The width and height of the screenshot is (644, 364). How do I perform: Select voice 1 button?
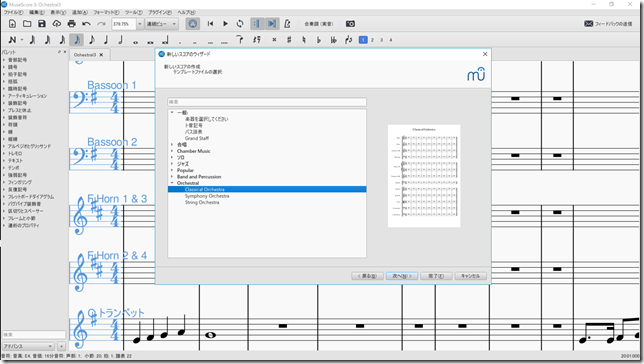point(363,40)
